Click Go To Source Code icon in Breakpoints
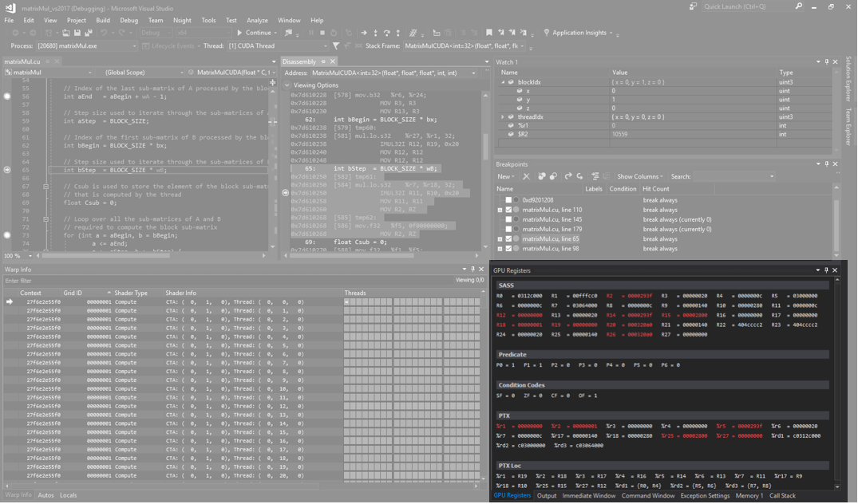Screen dimensions: 858x504 click(x=595, y=176)
